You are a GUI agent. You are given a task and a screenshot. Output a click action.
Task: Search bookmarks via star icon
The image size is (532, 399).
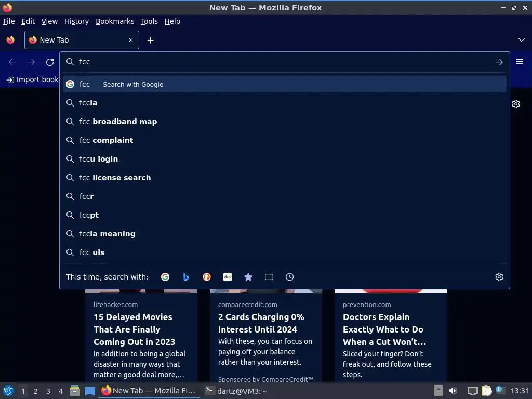click(248, 277)
